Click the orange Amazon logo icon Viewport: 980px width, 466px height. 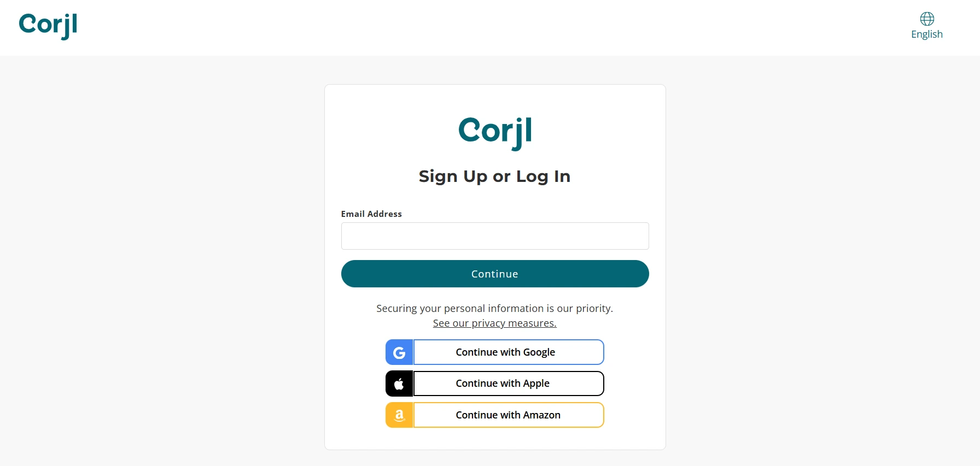(x=399, y=415)
